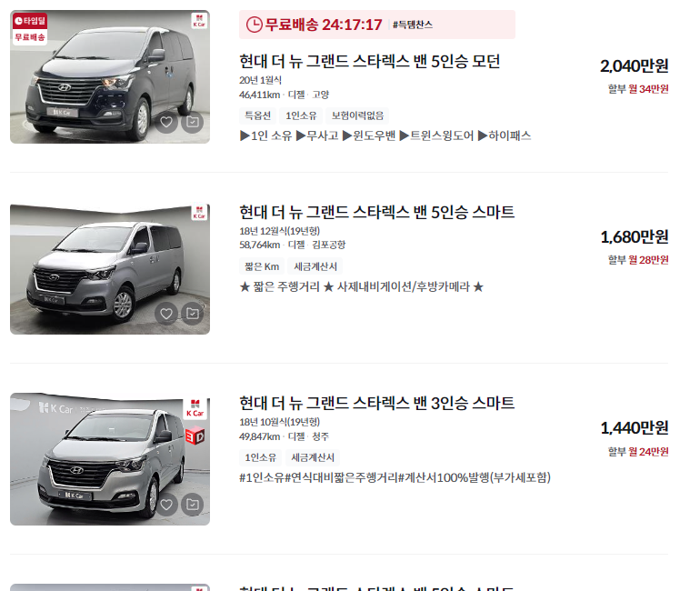This screenshot has width=700, height=591.
Task: Select the 특옵션 tag
Action: coord(258,115)
